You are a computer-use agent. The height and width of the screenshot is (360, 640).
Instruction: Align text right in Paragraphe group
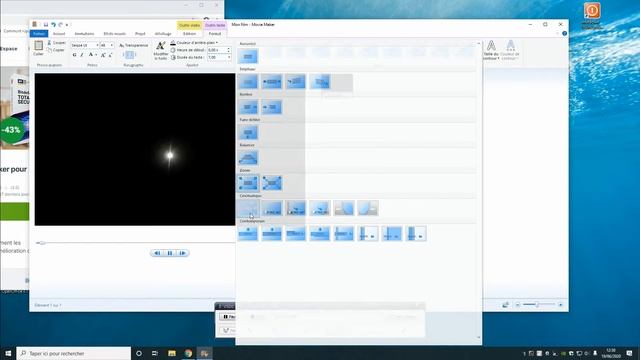coord(135,55)
